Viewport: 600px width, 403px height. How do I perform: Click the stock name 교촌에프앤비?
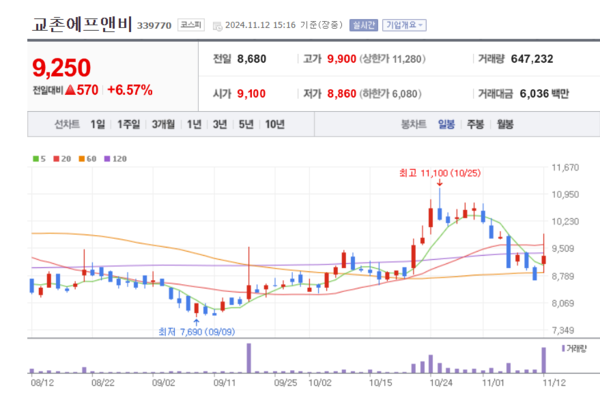click(x=82, y=24)
